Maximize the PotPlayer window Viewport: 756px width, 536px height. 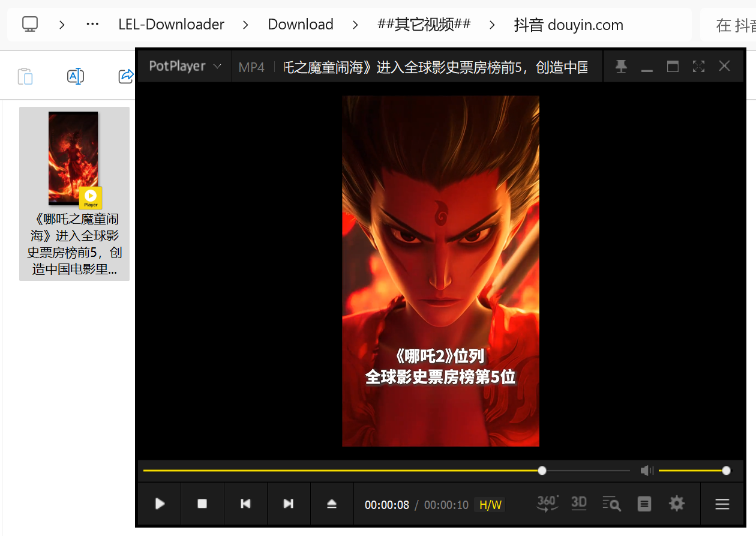673,66
